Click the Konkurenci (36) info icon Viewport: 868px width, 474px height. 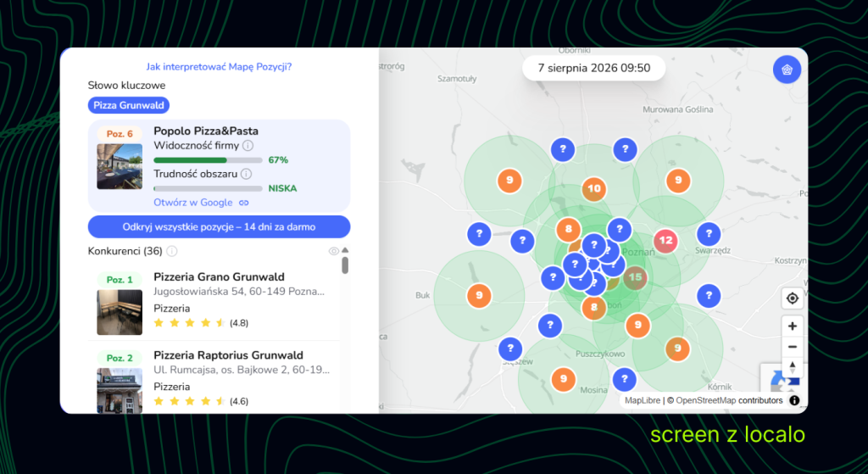coord(172,251)
